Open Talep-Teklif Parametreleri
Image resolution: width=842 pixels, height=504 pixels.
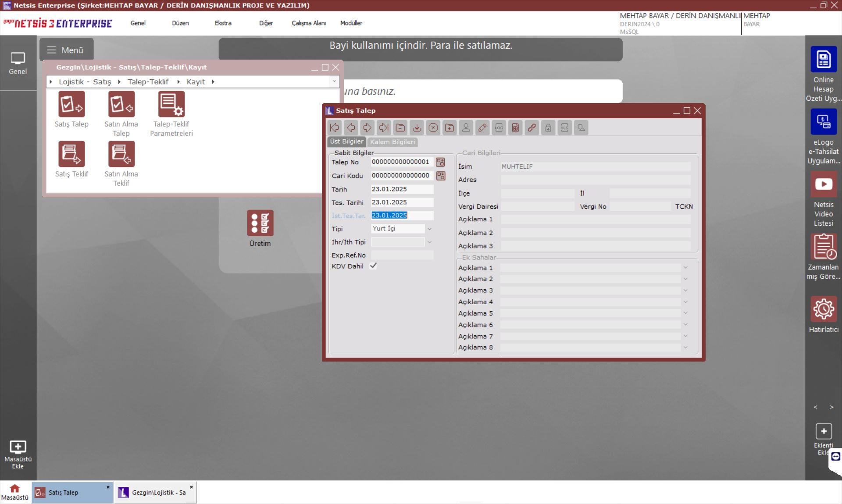pos(171,104)
